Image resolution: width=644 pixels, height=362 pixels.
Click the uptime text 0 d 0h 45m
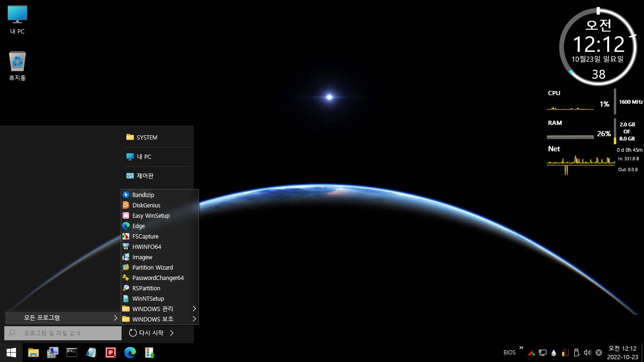(x=630, y=150)
